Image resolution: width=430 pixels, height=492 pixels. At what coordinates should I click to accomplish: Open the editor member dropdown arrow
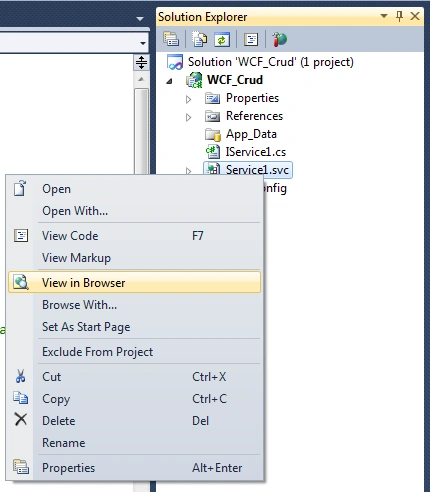143,43
